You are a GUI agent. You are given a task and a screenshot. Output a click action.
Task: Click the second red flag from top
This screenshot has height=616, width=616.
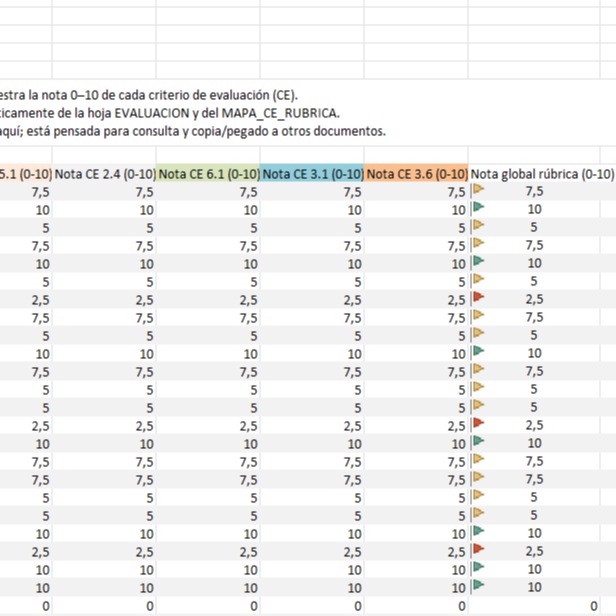coord(478,425)
